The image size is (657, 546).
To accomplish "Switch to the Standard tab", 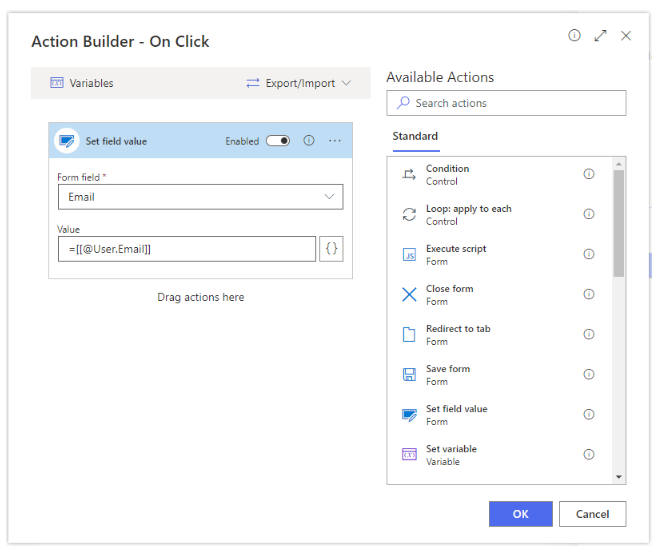I will (415, 137).
